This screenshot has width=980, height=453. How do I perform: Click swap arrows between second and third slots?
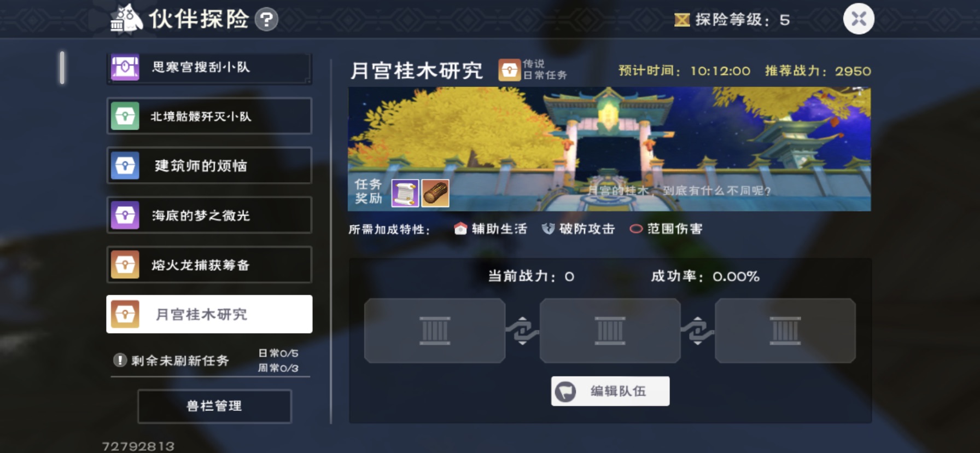click(x=697, y=330)
